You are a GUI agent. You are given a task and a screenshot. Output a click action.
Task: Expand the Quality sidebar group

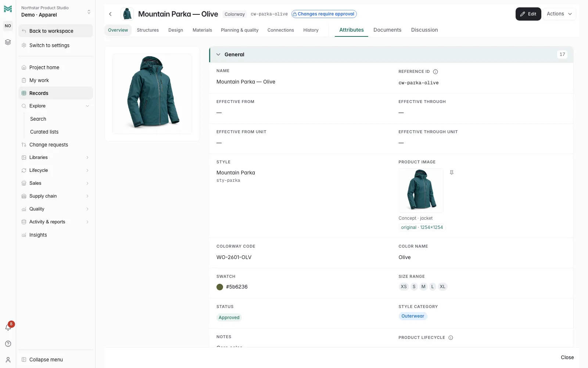[x=55, y=209]
